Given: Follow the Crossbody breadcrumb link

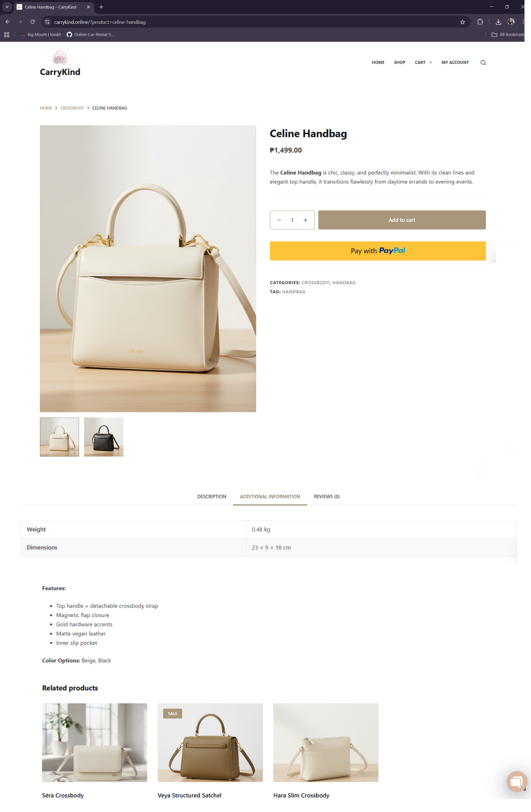Looking at the screenshot, I should 72,108.
